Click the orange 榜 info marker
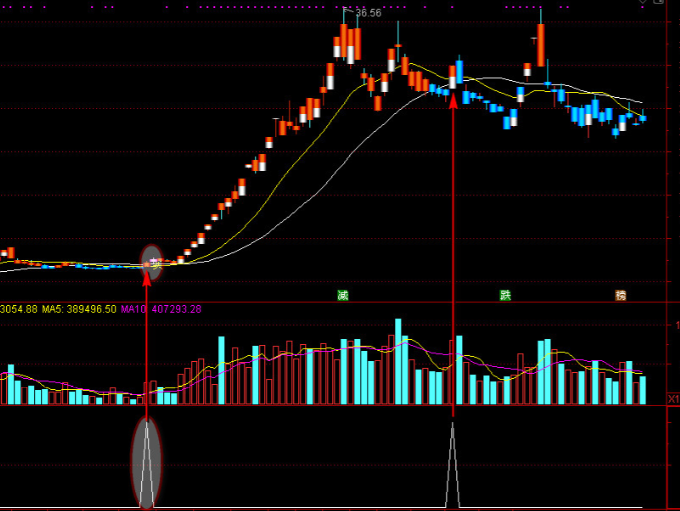 point(621,296)
